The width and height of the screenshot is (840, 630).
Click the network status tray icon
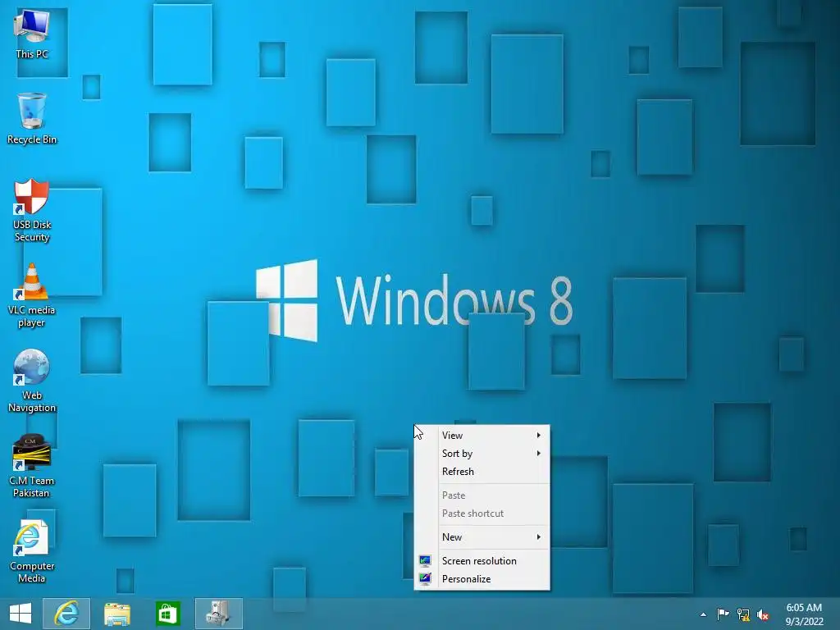[x=743, y=614]
